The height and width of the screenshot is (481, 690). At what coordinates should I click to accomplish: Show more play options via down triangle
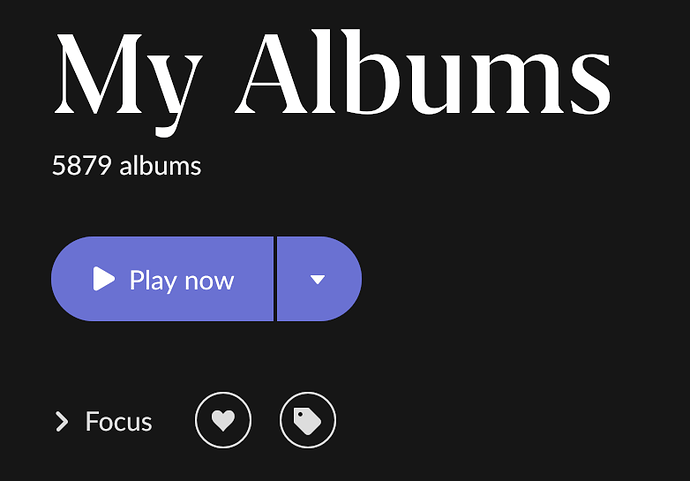318,279
